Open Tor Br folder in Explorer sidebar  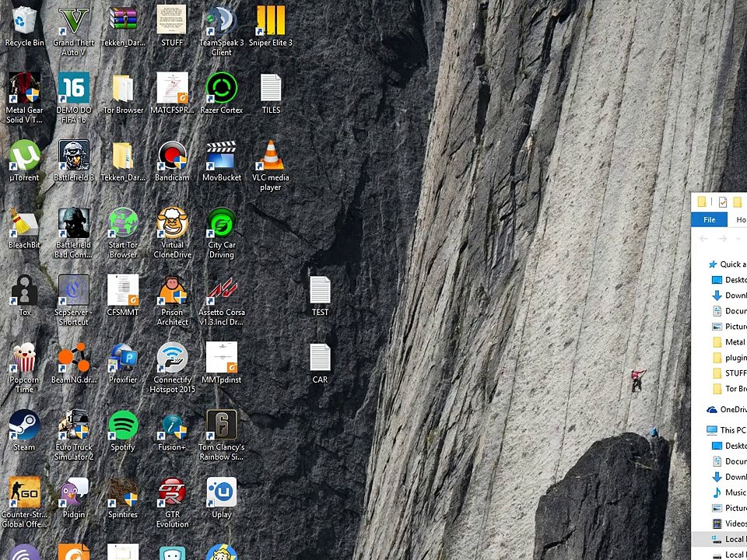pyautogui.click(x=729, y=389)
